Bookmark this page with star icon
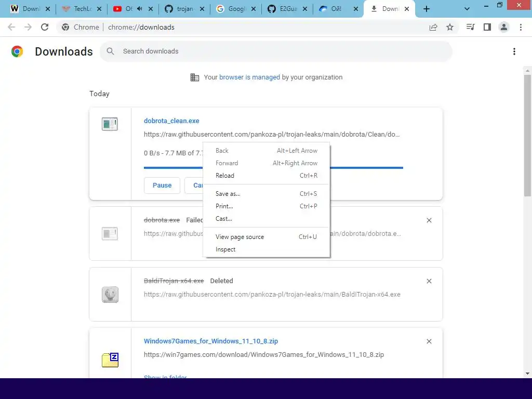Viewport: 532px width, 399px height. click(x=450, y=27)
